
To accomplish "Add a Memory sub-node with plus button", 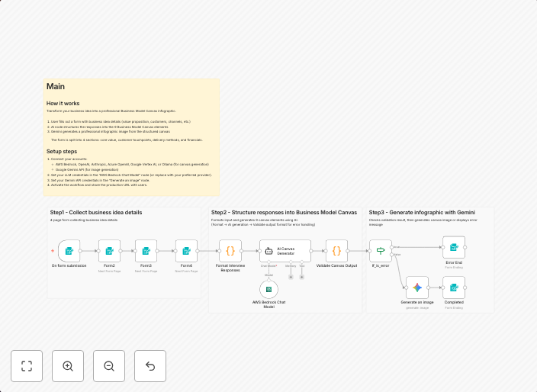I will tap(291, 277).
